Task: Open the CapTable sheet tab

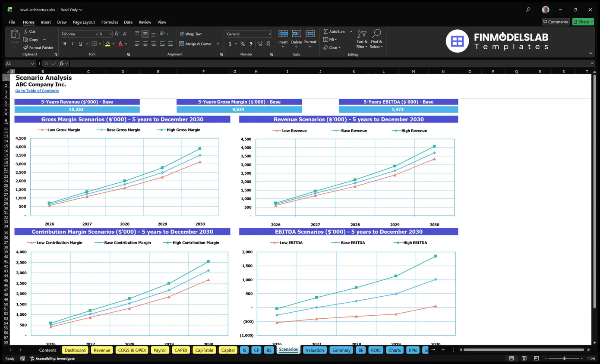Action: 204,350
